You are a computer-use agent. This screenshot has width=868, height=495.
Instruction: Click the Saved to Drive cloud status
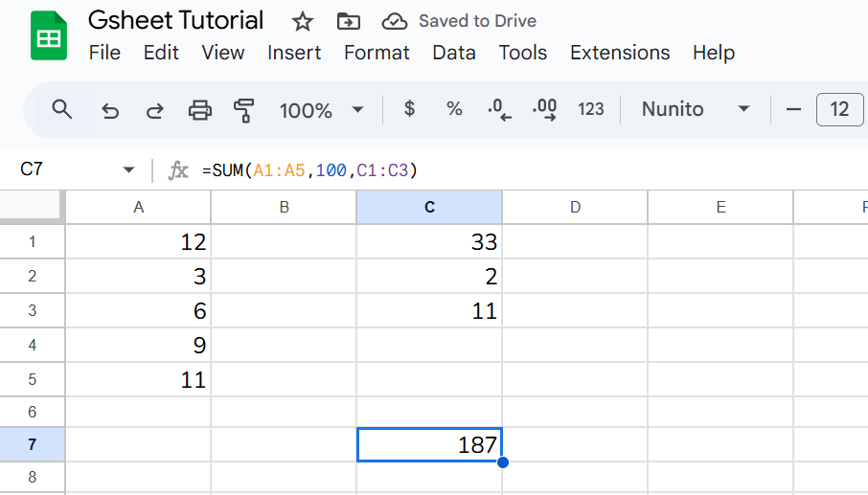point(459,21)
